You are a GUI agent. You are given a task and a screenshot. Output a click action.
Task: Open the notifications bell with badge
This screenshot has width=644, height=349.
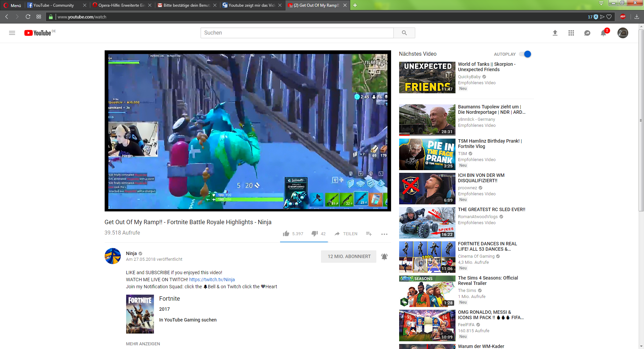coord(603,33)
